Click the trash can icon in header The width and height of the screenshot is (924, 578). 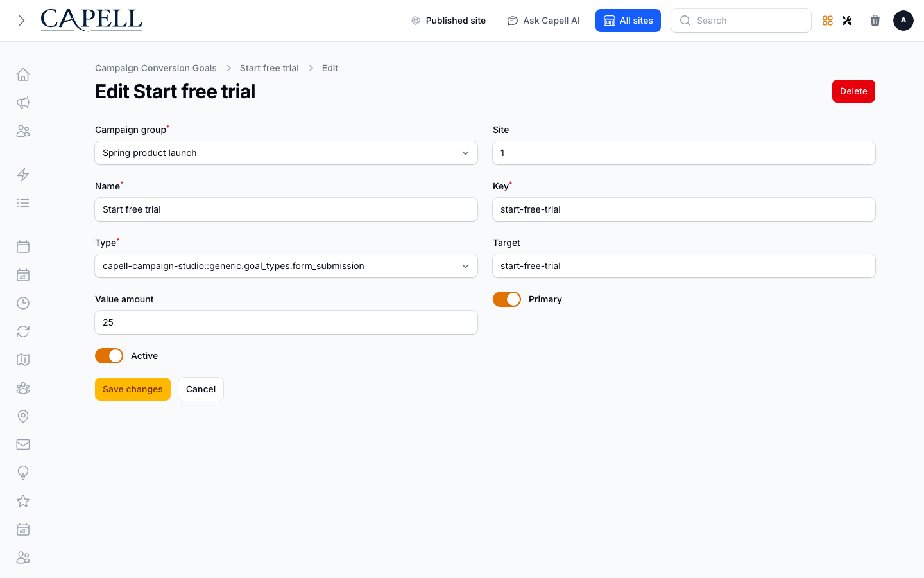tap(875, 21)
